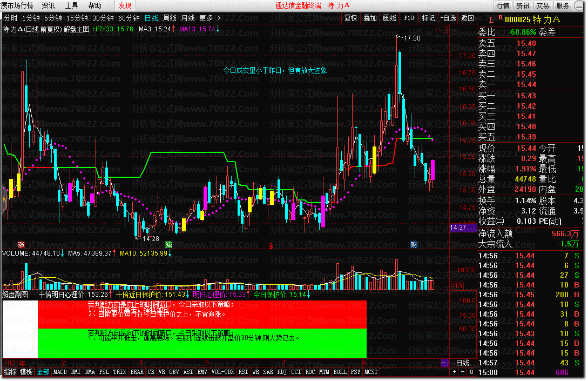
Task: Select RSI indicator tab
Action: pos(244,372)
